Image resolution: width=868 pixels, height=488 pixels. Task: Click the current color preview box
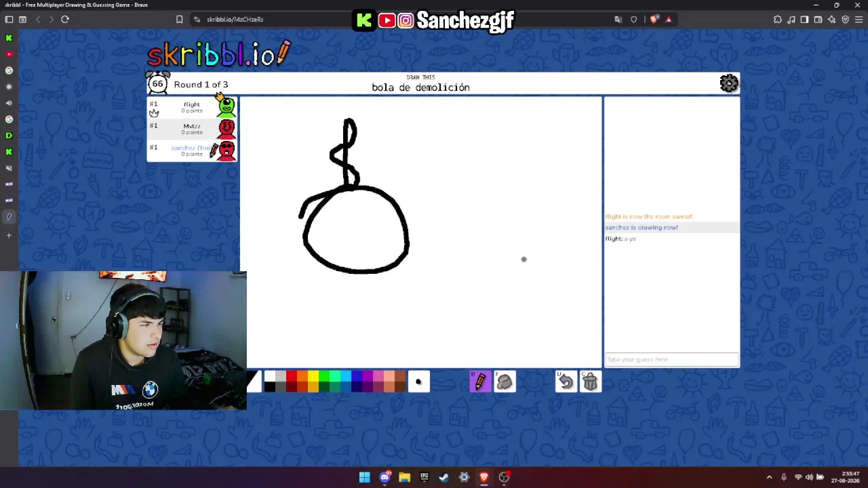tap(254, 382)
